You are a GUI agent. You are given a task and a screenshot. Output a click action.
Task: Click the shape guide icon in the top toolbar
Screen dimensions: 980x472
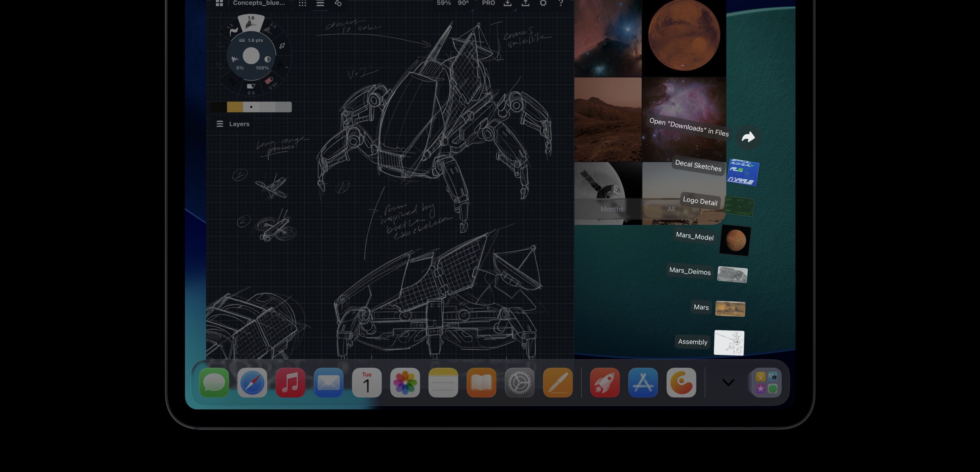pyautogui.click(x=338, y=3)
